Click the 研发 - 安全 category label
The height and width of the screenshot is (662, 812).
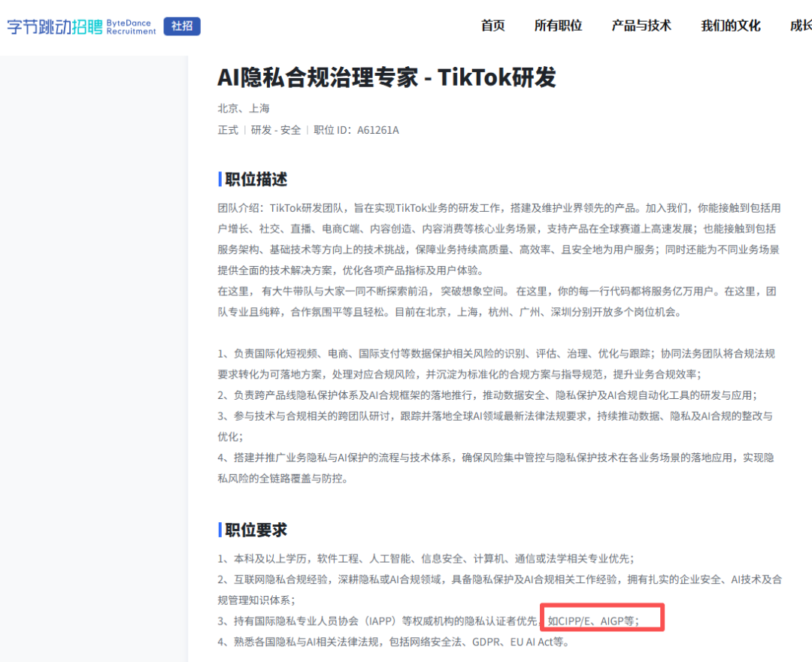276,130
